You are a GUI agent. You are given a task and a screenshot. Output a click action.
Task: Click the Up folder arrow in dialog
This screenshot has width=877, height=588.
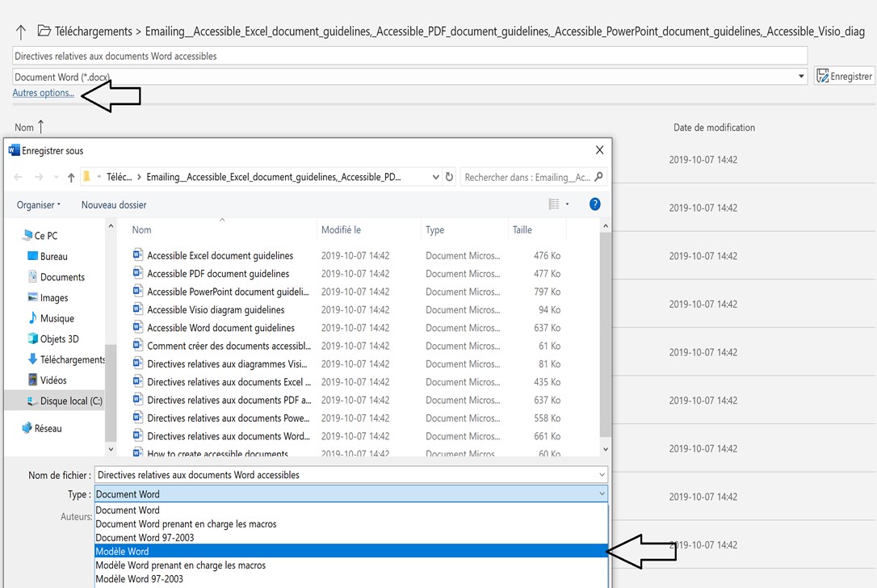(x=71, y=177)
